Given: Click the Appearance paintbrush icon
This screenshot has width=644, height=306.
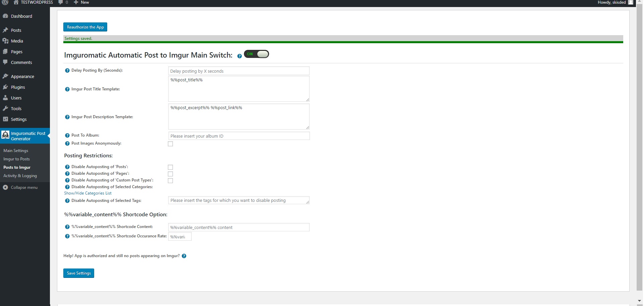Looking at the screenshot, I should (5, 76).
